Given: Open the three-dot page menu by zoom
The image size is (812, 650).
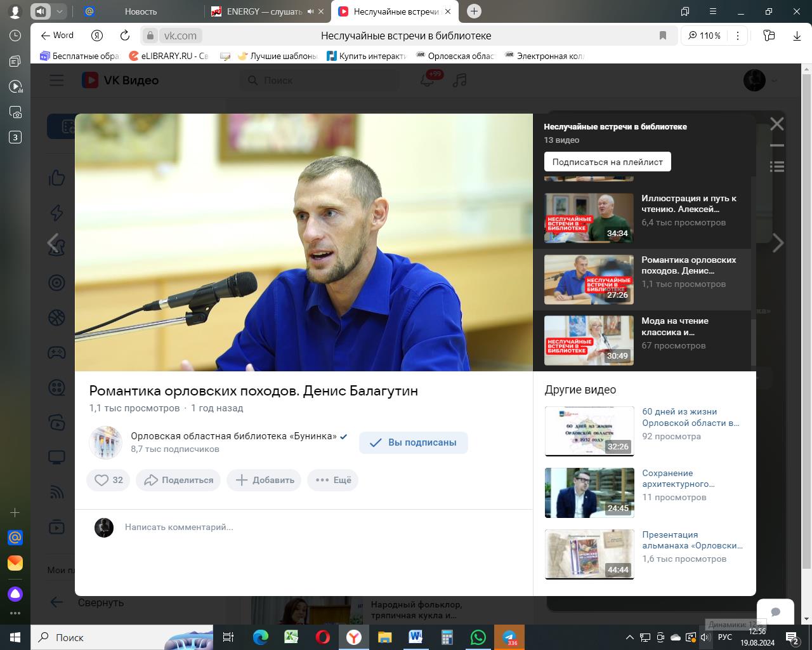Looking at the screenshot, I should [737, 36].
